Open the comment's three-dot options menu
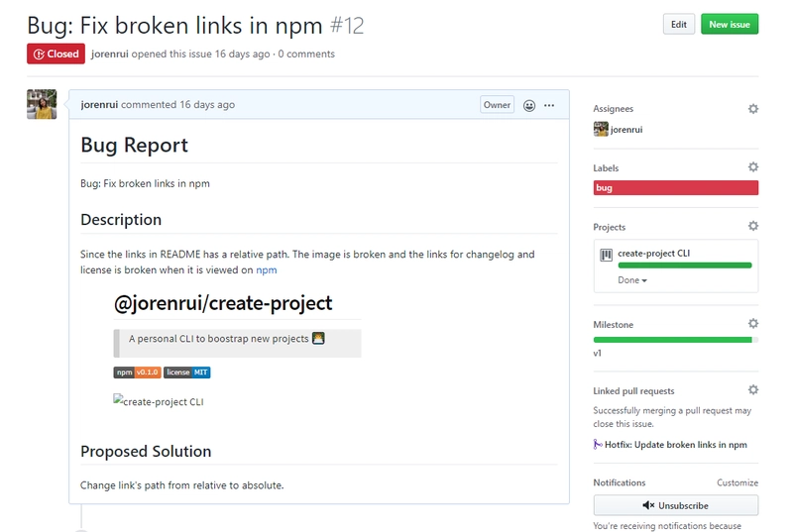 (549, 105)
